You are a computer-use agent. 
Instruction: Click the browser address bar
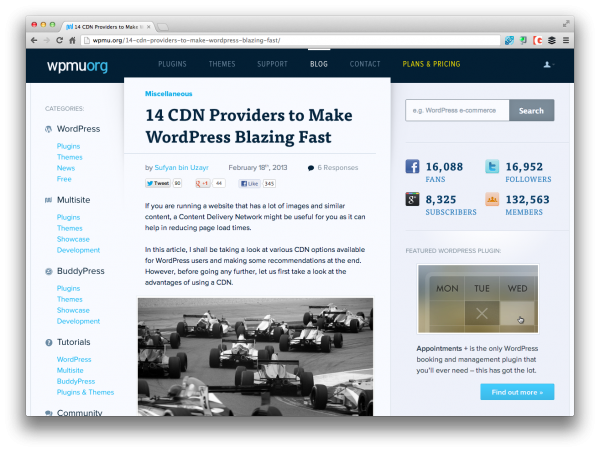coord(291,40)
